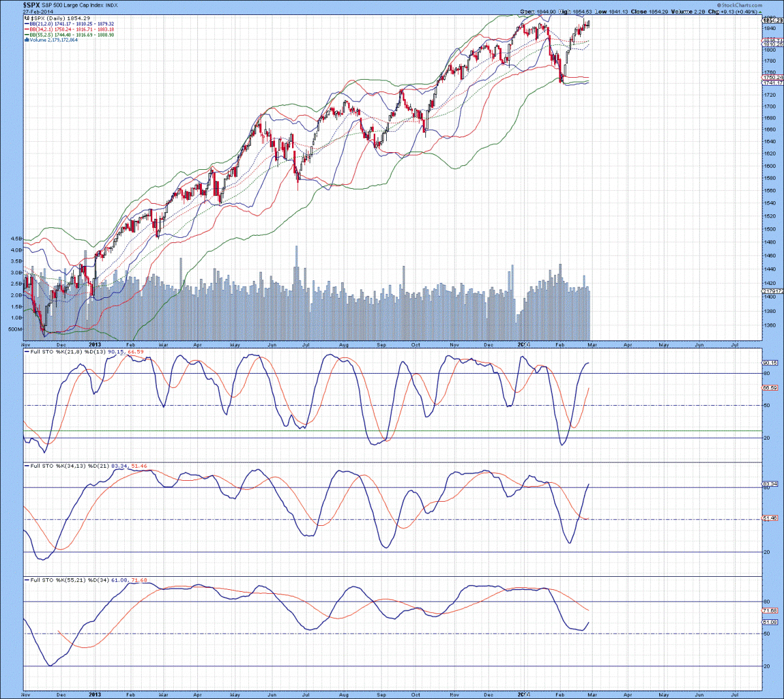Image resolution: width=784 pixels, height=699 pixels.
Task: Click the 27-Feb-2014 date label
Action: (38, 12)
